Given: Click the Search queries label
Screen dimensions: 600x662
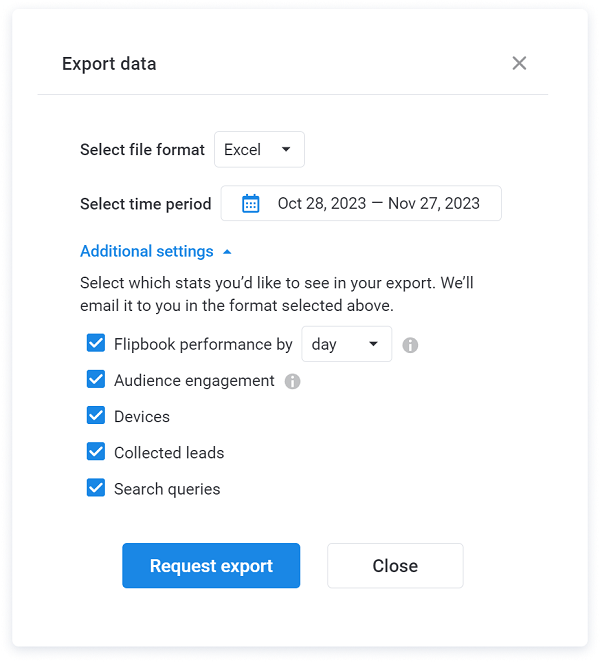Looking at the screenshot, I should click(x=167, y=489).
